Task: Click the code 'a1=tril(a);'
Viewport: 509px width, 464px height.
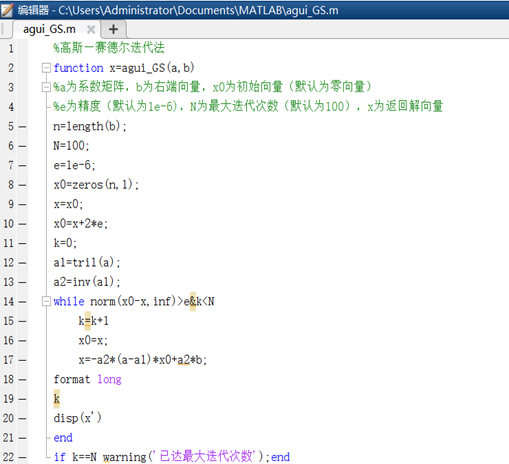Action: pos(87,262)
